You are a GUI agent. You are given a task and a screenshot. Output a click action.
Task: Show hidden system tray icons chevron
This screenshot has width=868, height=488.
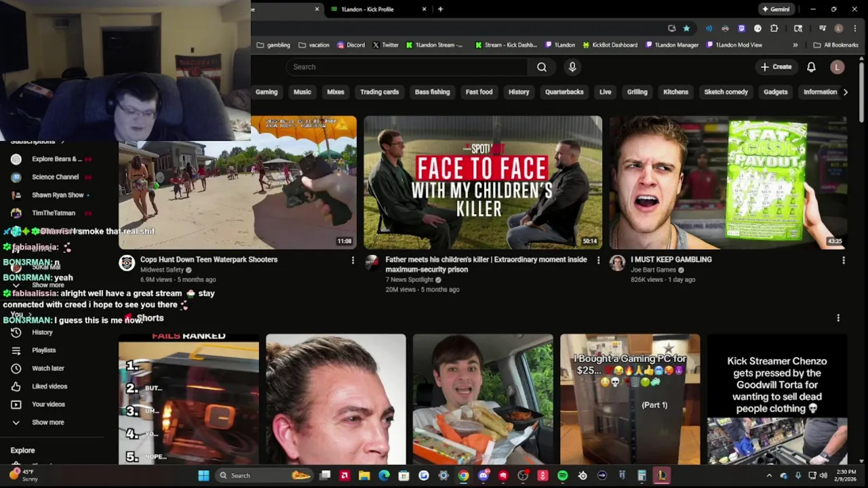(769, 476)
